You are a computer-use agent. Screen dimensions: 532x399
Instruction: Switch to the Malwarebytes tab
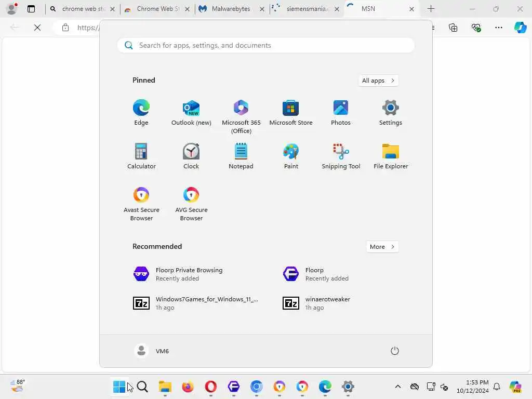tap(232, 9)
